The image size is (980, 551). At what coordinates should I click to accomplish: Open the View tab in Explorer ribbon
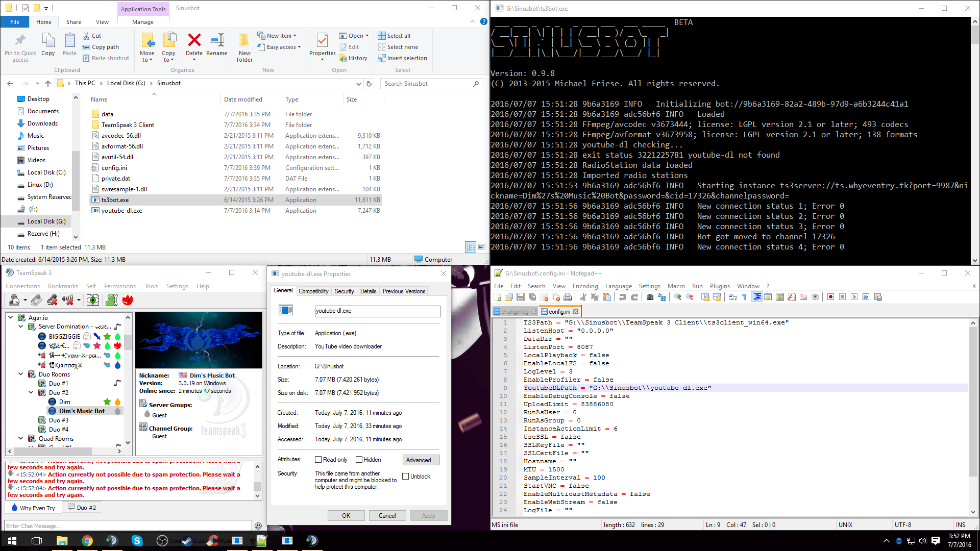click(102, 22)
